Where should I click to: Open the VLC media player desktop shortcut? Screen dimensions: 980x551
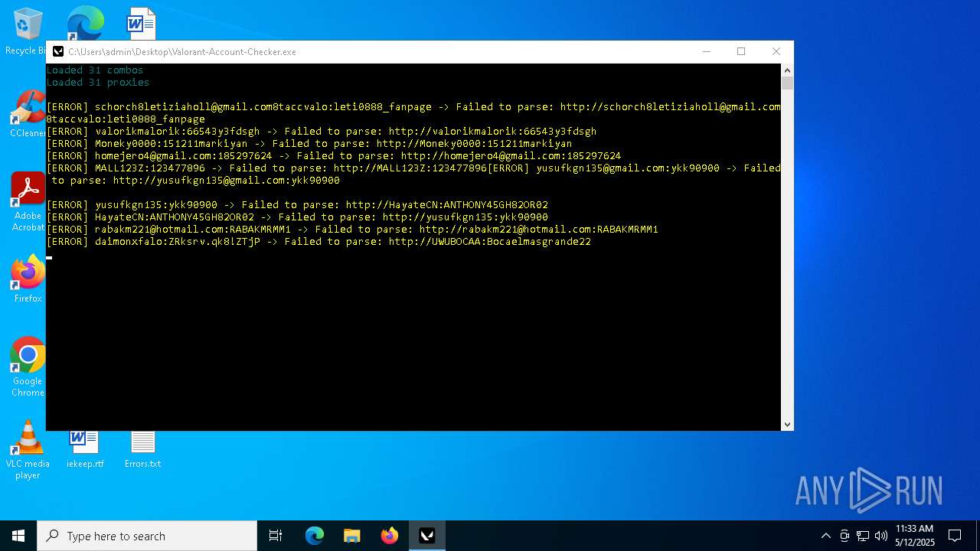28,450
